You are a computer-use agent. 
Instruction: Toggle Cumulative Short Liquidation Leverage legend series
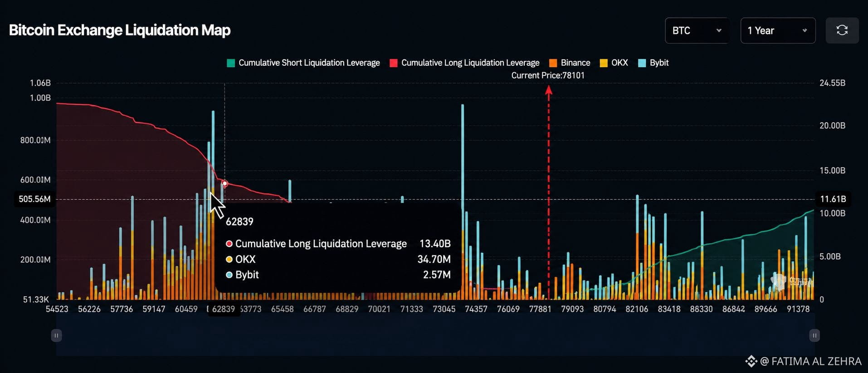coord(303,63)
